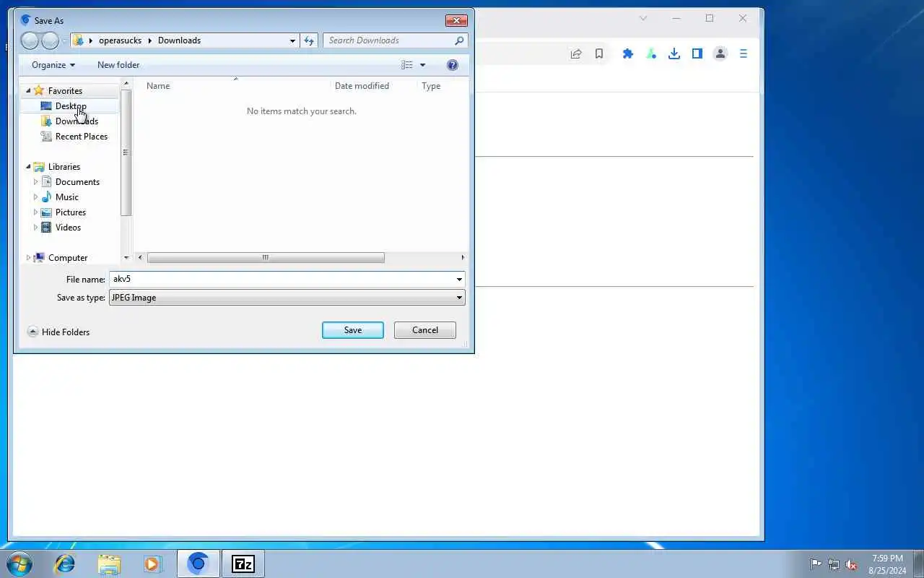Screen dimensions: 924x578
Task: Click the clock in the system tray
Action: pyautogui.click(x=887, y=564)
